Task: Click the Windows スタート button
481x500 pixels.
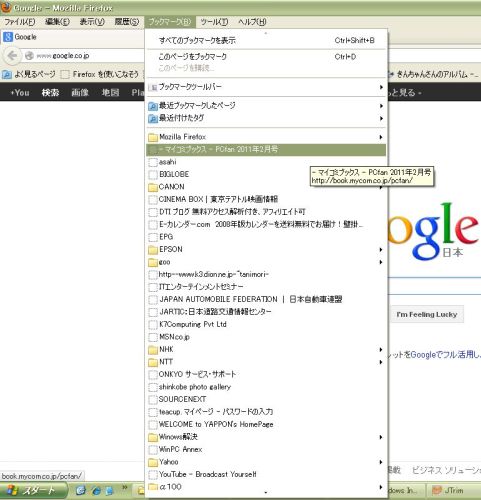Action: click(33, 490)
